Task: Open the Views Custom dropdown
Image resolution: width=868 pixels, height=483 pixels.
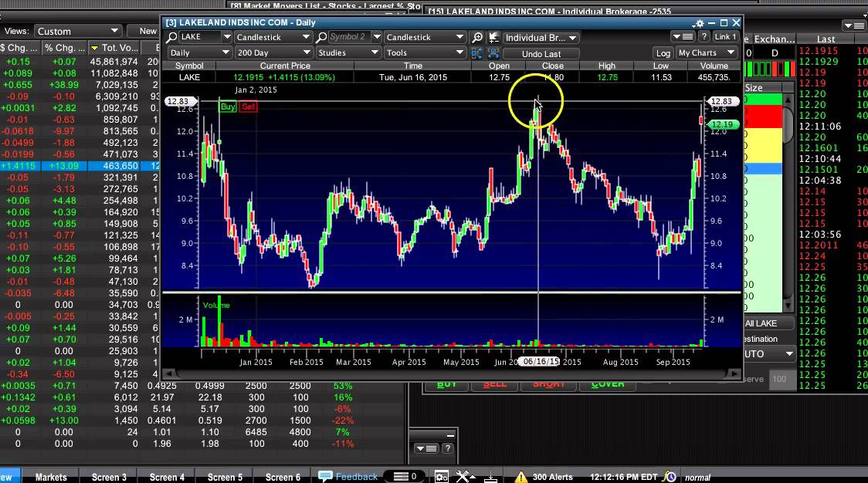Action: click(77, 31)
